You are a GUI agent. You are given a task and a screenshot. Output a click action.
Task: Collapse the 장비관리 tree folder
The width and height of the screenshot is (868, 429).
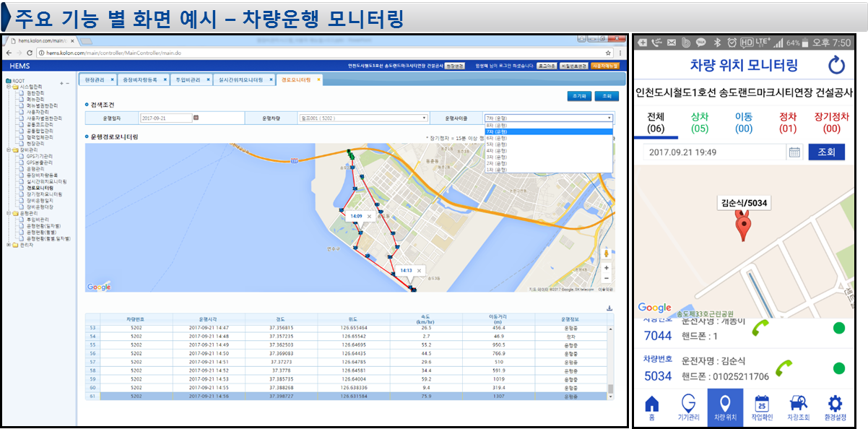[x=7, y=149]
